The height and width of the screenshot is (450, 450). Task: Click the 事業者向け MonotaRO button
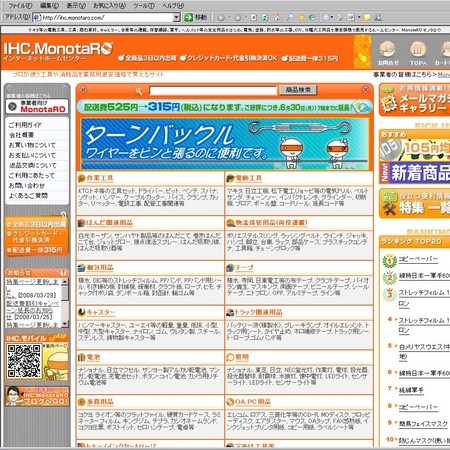(37, 106)
